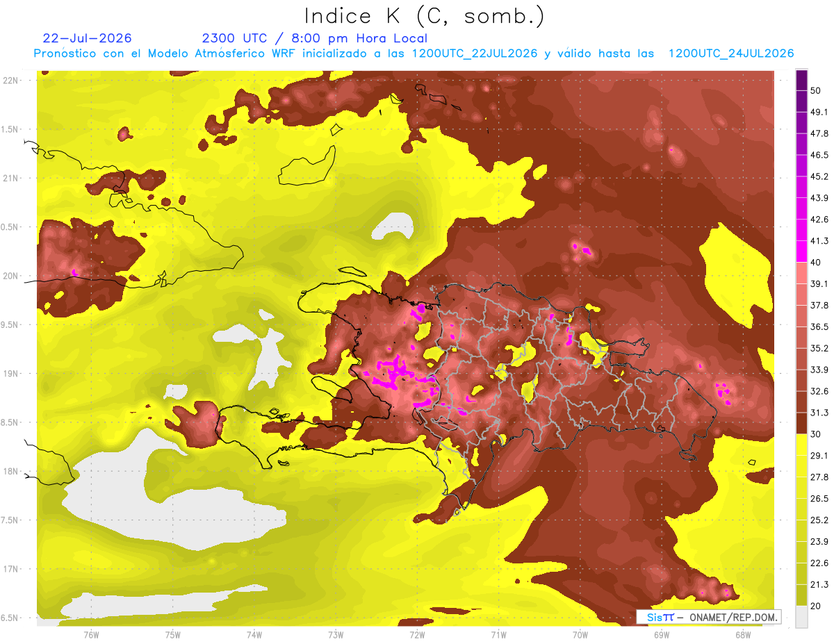Click the "69W" longitude label
Screen dimensions: 834x644
pyautogui.click(x=661, y=634)
